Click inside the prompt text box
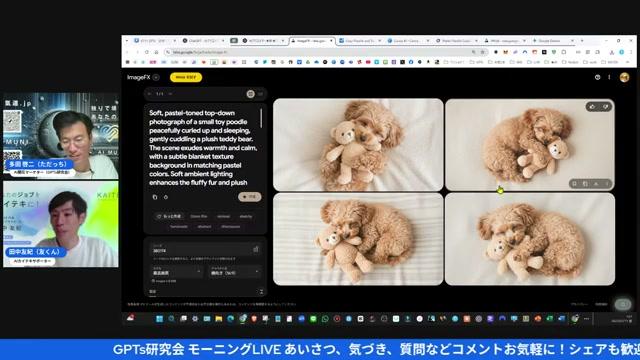This screenshot has width=640, height=360. pos(203,147)
